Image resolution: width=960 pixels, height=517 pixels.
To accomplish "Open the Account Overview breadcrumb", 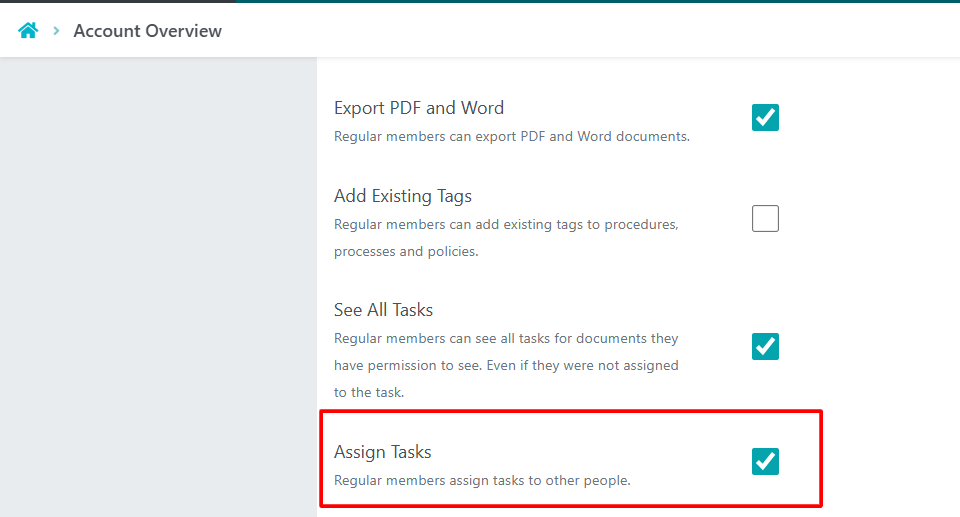I will click(148, 31).
